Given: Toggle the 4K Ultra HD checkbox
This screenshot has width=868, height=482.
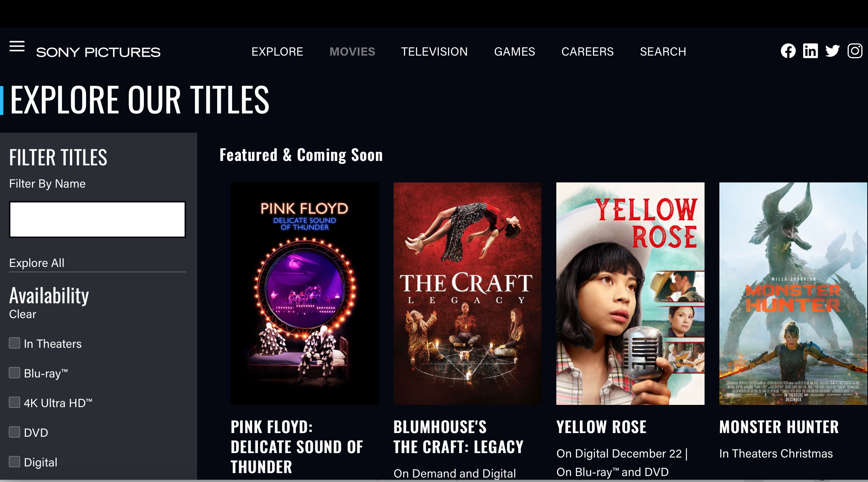Looking at the screenshot, I should tap(14, 402).
